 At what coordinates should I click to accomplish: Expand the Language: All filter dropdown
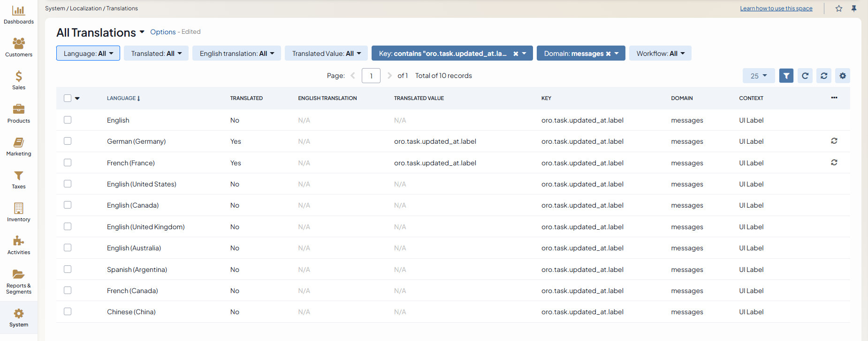click(x=88, y=54)
